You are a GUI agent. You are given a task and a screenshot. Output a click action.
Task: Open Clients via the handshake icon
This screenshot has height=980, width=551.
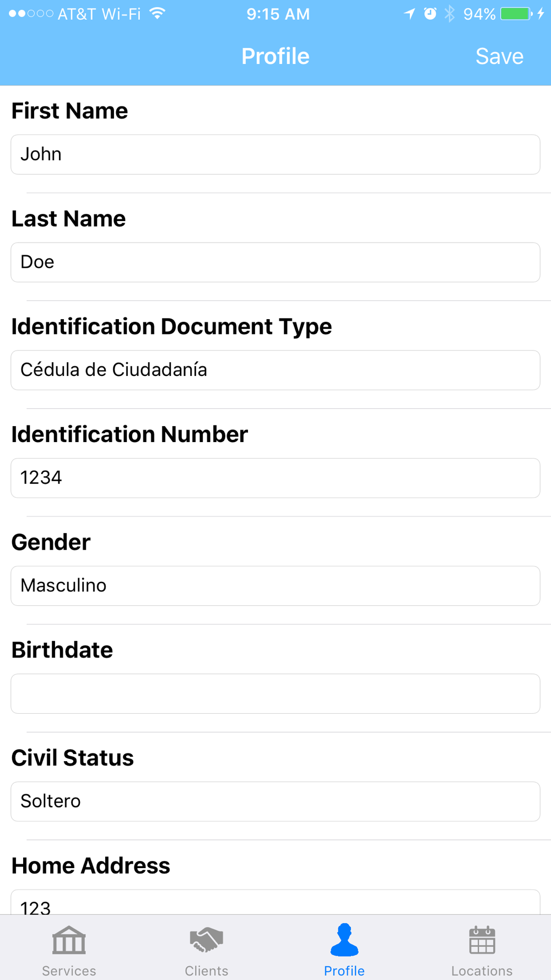coord(206,940)
